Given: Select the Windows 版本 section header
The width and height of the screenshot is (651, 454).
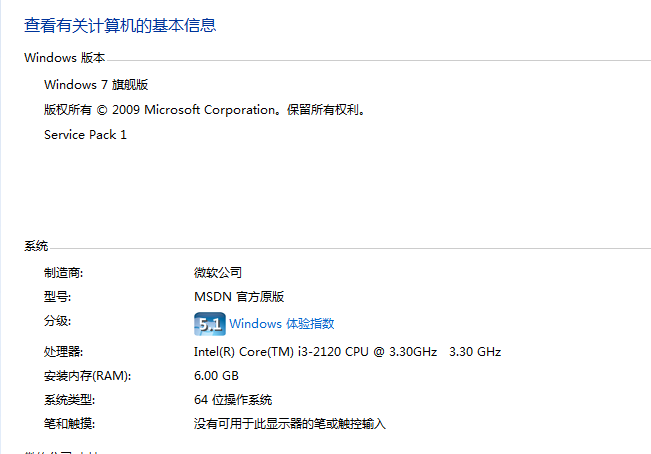Looking at the screenshot, I should (64, 58).
